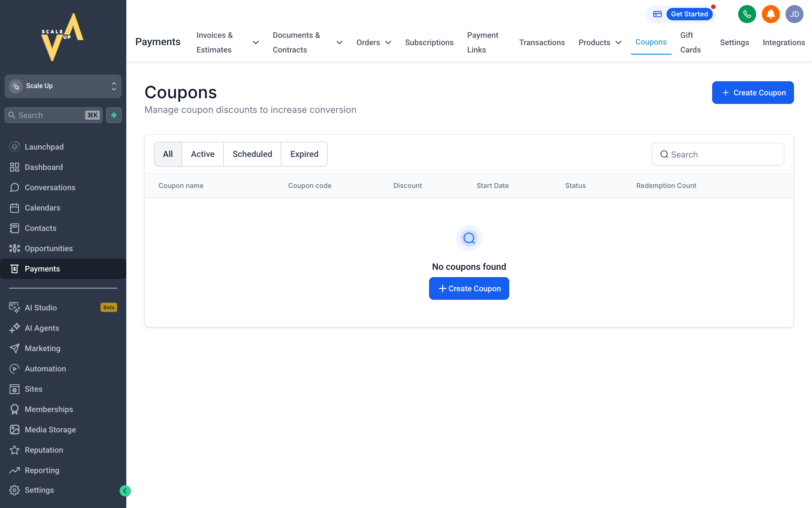Click the Payments heading in top bar
Image resolution: width=812 pixels, height=508 pixels.
point(158,42)
